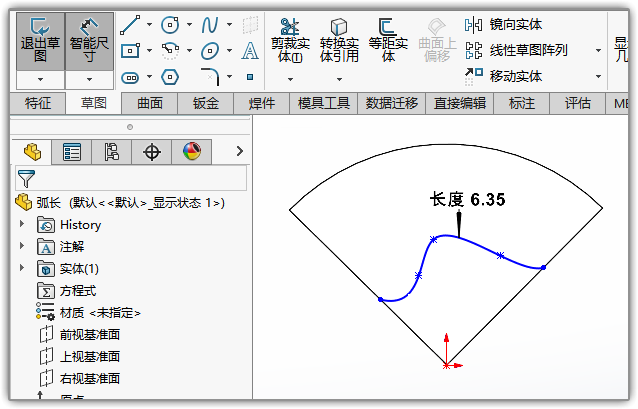Click the Exit Sketch (退出草图) button
The width and height of the screenshot is (638, 409).
point(40,41)
